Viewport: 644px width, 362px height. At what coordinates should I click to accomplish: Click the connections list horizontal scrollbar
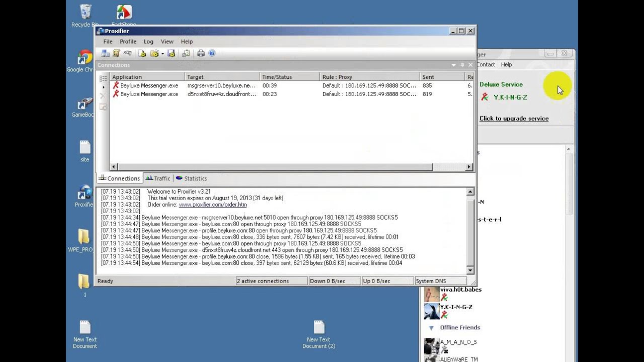(x=275, y=167)
